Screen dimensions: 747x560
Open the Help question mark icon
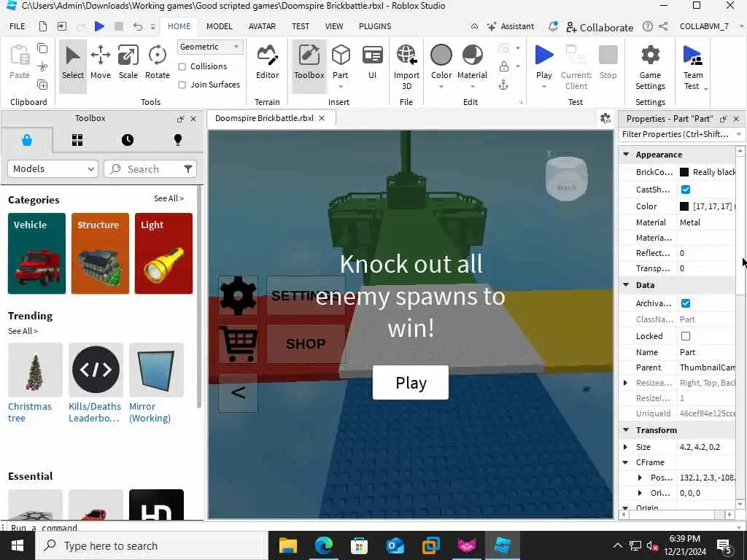[x=648, y=26]
